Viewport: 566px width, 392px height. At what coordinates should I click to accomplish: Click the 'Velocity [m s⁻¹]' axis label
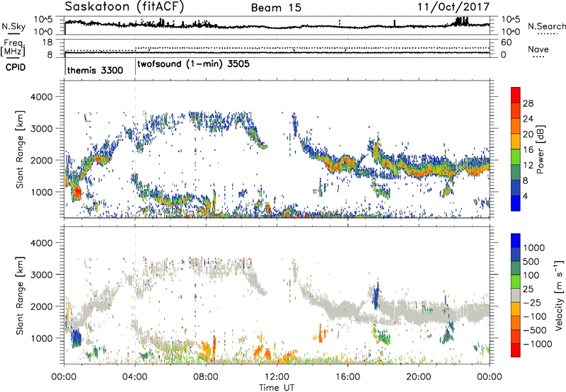click(x=559, y=295)
